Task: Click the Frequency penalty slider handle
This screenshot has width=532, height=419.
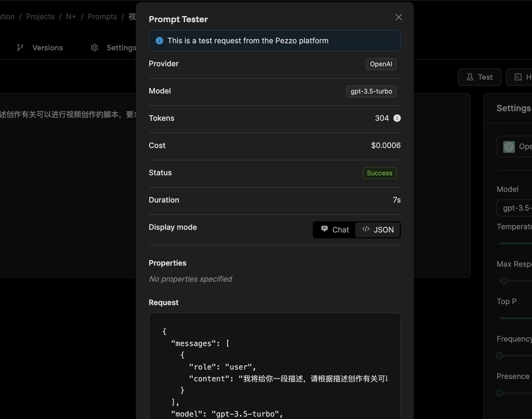Action: pyautogui.click(x=499, y=356)
